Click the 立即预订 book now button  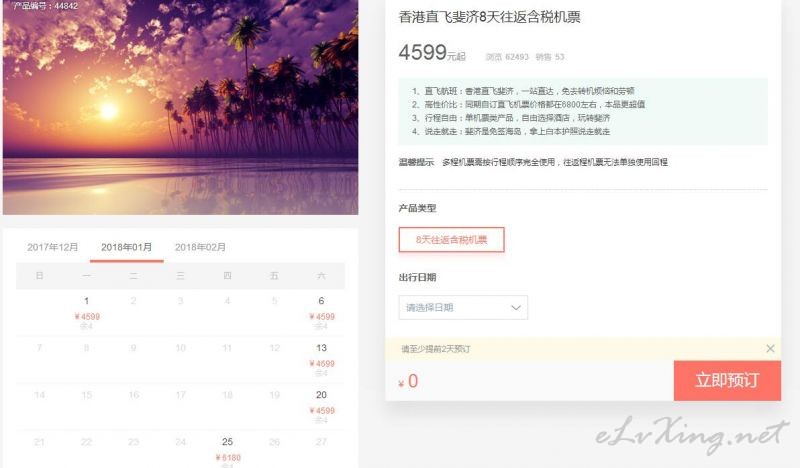pos(727,381)
